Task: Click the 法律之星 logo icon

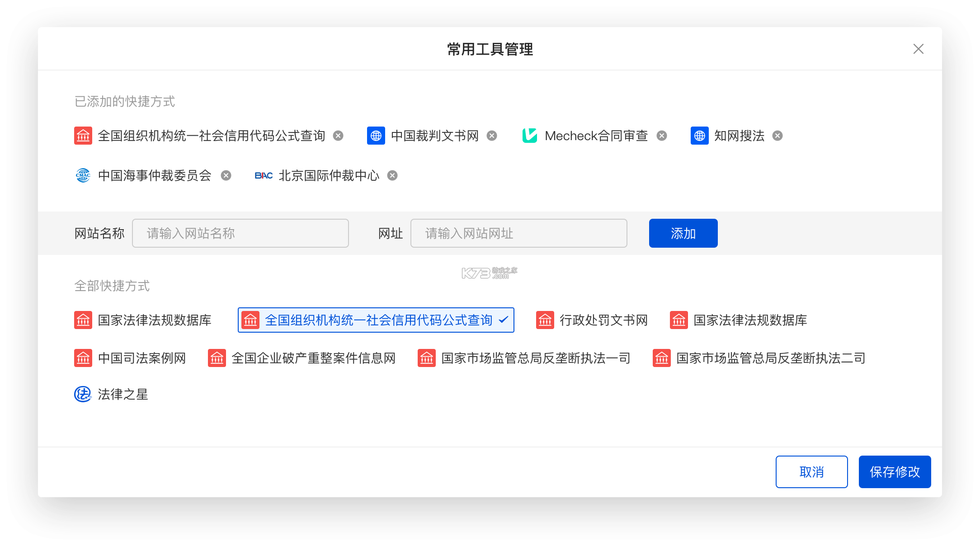Action: click(83, 394)
